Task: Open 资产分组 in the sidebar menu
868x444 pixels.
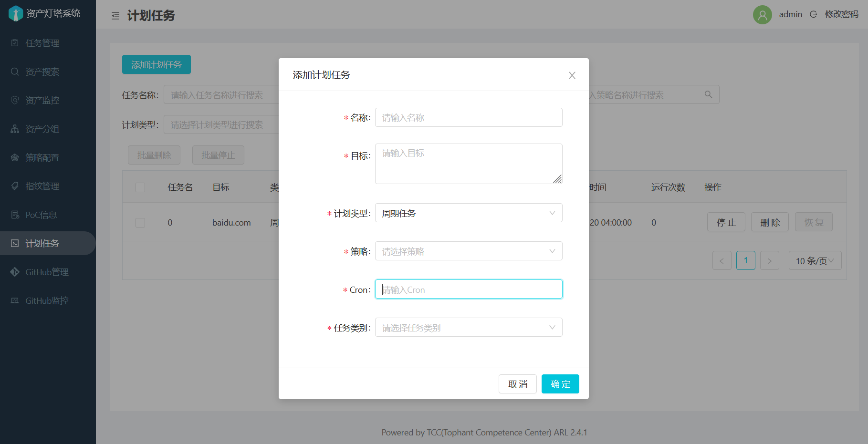Action: 48,129
